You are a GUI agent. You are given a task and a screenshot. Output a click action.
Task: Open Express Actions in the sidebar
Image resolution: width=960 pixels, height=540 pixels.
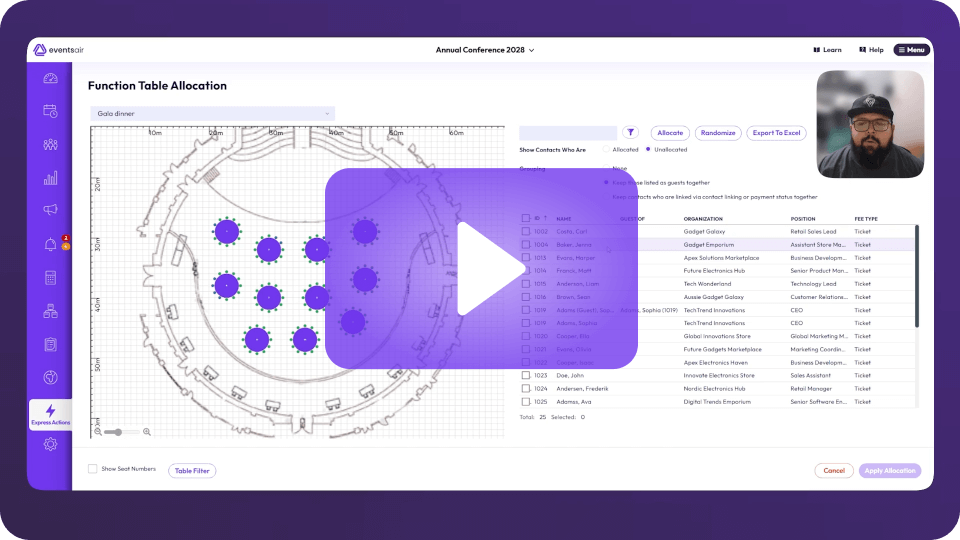pyautogui.click(x=50, y=414)
